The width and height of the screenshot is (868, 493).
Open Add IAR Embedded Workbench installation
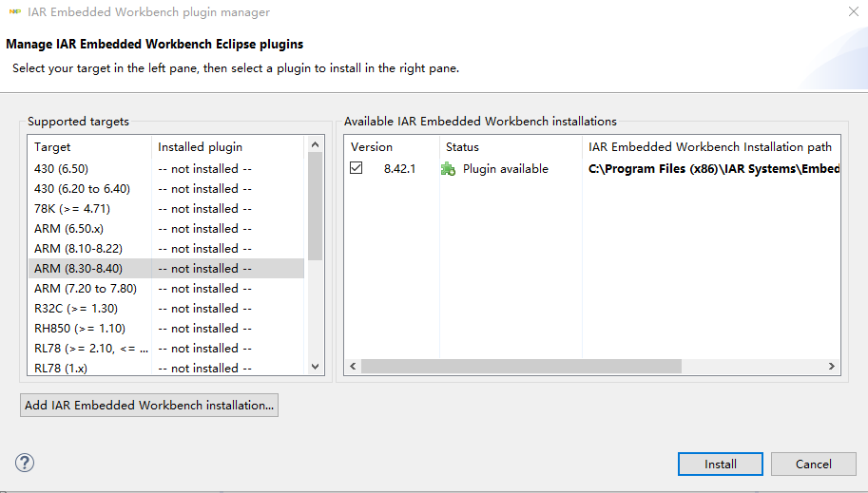(149, 406)
